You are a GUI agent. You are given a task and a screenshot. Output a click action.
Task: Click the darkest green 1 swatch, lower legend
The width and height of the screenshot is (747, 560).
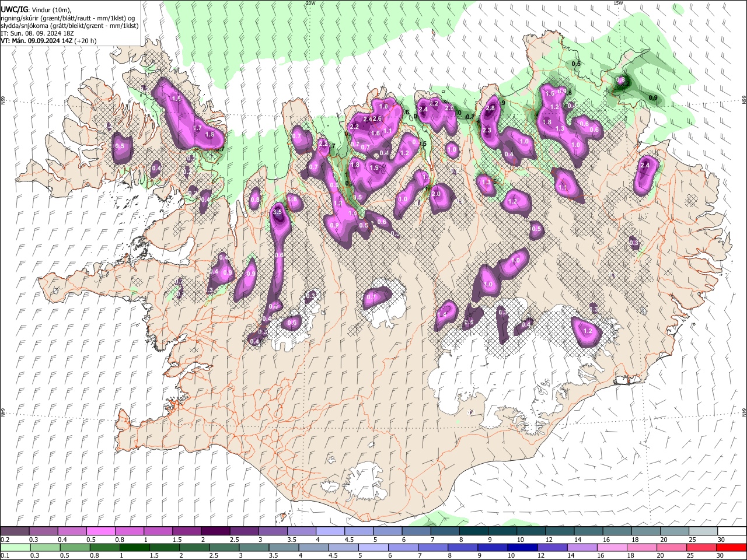coord(134,548)
